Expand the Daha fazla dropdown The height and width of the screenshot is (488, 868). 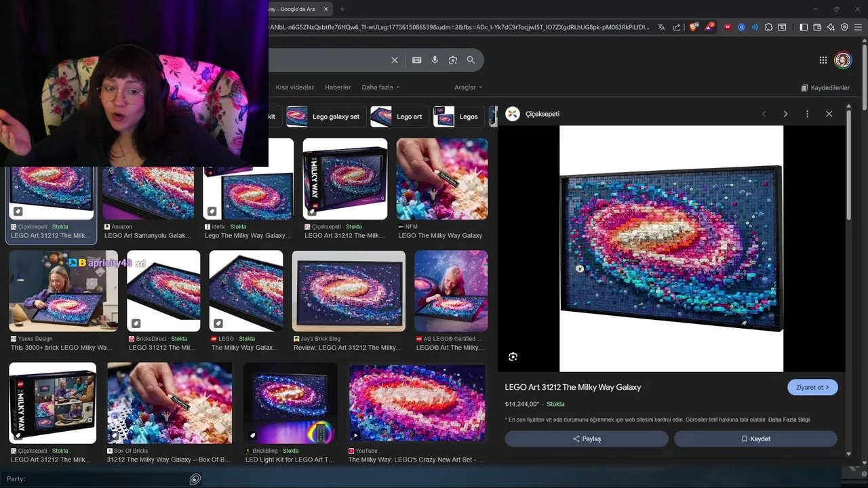point(380,87)
